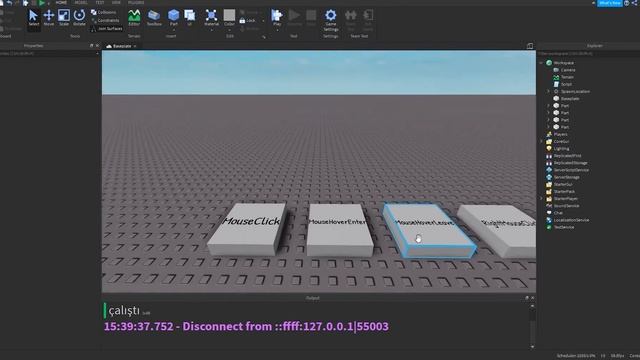The image size is (640, 360).
Task: Click the undo arrow in the title bar
Action: tap(9, 3)
